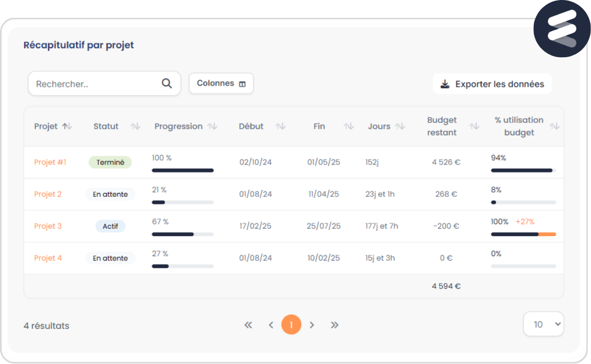Open the results-per-page dropdown showing 10
This screenshot has width=591, height=364.
click(543, 324)
